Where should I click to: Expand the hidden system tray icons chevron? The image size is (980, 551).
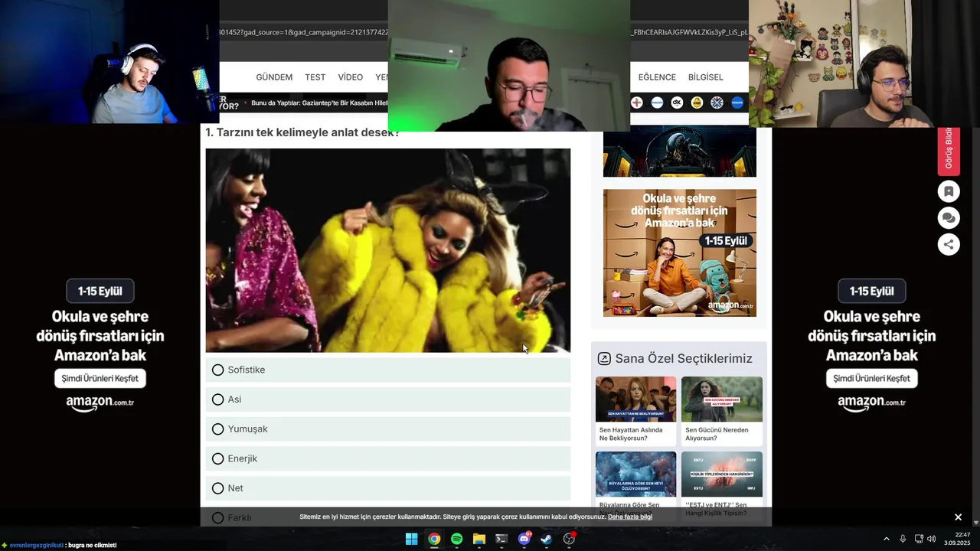click(x=887, y=539)
